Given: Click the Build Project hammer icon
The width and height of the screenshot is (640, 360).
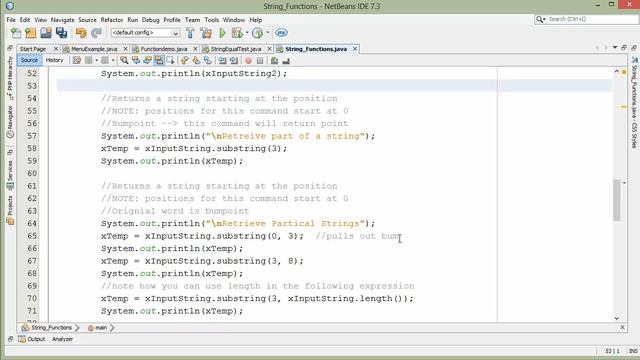Looking at the screenshot, I should 190,33.
